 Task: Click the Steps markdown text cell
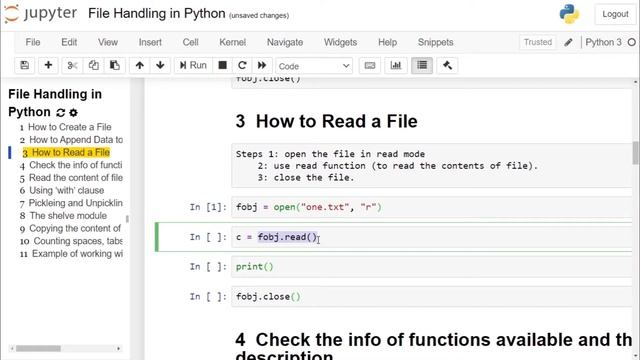pos(432,166)
